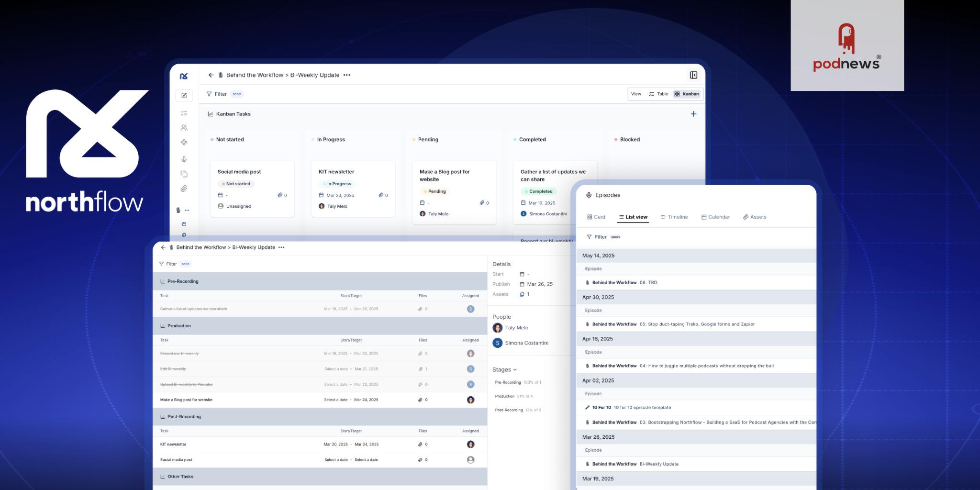Switch to Kanban view
The image size is (980, 490).
tap(687, 94)
